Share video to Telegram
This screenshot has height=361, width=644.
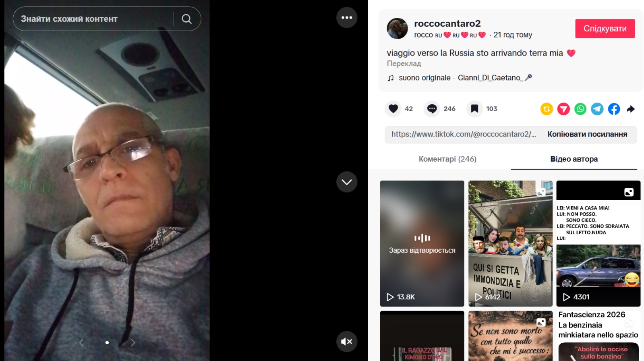point(597,109)
